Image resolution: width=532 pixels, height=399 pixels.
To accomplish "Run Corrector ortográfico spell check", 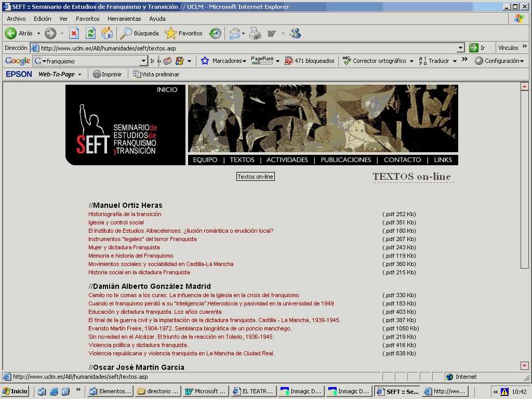I will (x=374, y=61).
